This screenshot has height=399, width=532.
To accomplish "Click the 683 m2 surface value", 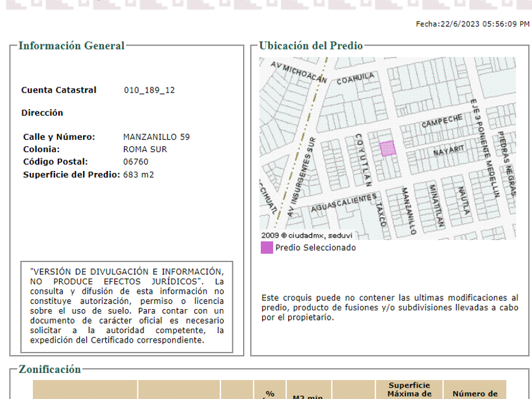I will 138,175.
